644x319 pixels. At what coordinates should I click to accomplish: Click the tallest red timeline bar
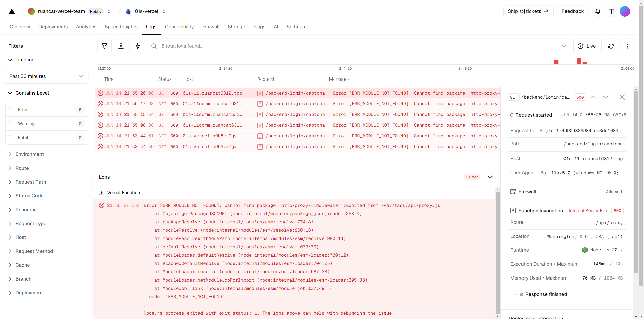coord(579,61)
